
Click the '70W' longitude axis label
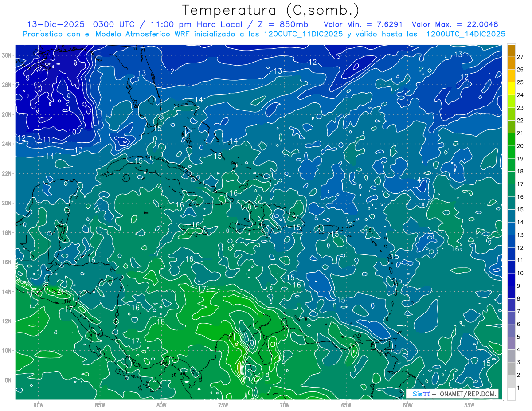[x=285, y=405]
